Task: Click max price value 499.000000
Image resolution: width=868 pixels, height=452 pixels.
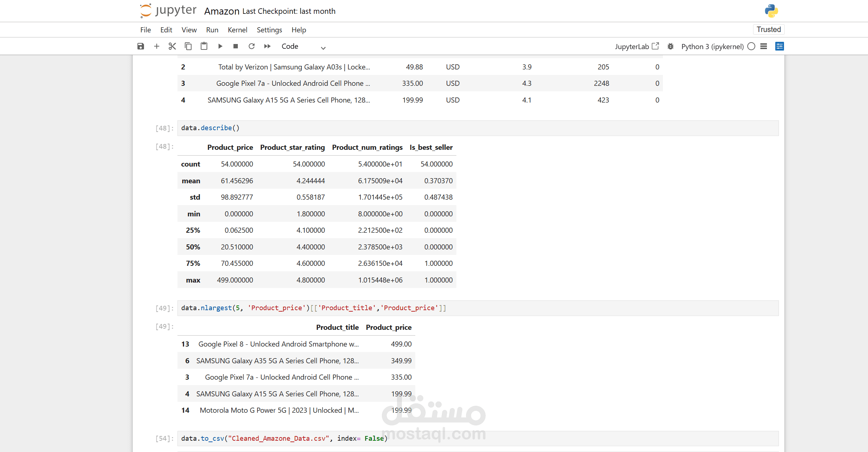Action: coord(235,280)
